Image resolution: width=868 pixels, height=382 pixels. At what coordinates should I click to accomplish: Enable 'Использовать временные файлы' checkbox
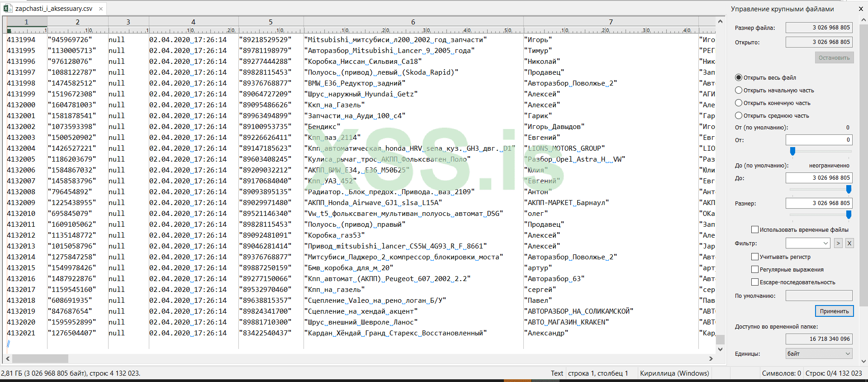click(754, 229)
